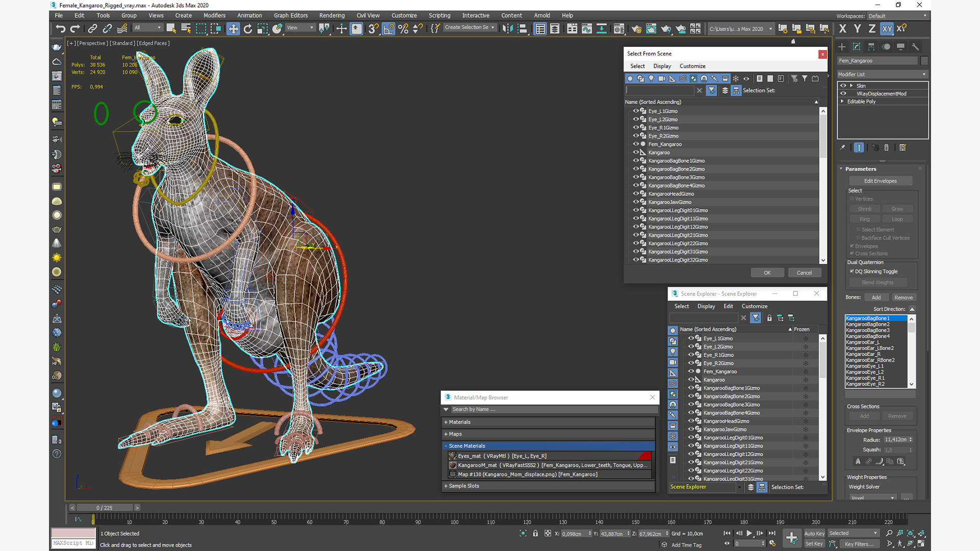Toggle selection lock padlock in status bar
This screenshot has width=980, height=551.
535,533
